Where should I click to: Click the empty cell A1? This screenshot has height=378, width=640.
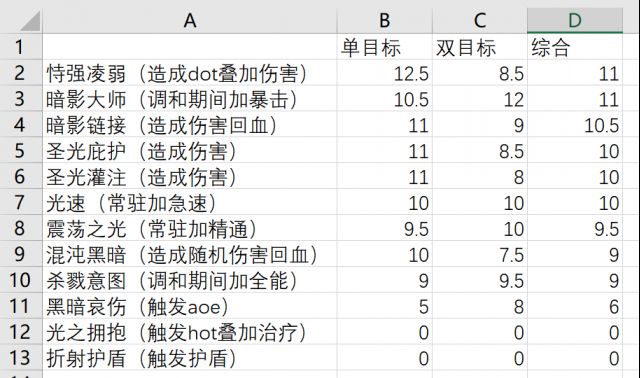(190, 47)
